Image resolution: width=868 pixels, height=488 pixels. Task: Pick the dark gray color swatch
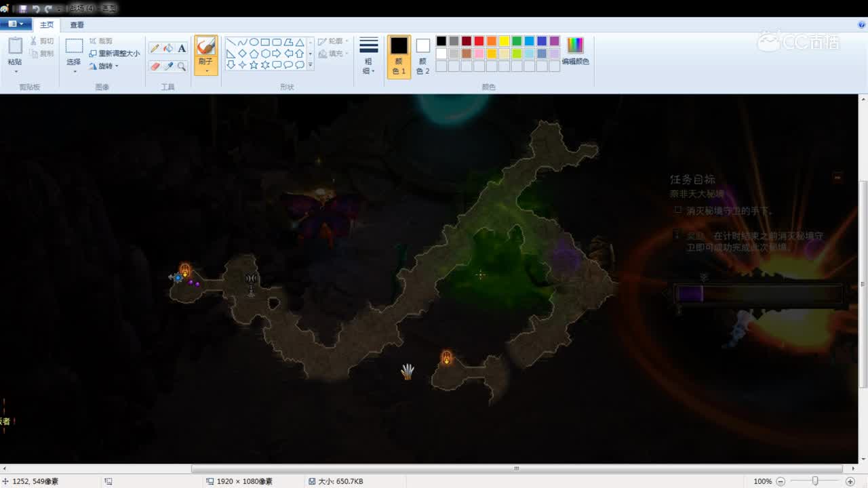pyautogui.click(x=454, y=41)
